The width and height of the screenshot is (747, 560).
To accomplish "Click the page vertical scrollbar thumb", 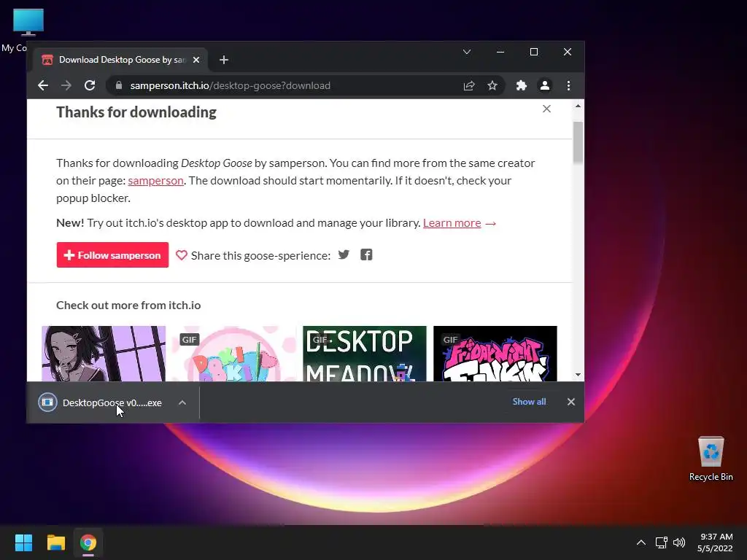I will (578, 142).
